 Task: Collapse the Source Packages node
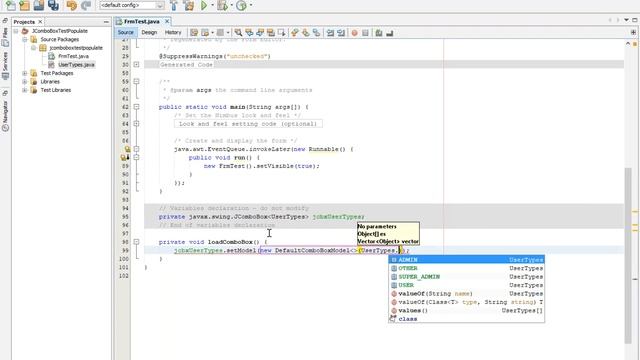pyautogui.click(x=24, y=40)
